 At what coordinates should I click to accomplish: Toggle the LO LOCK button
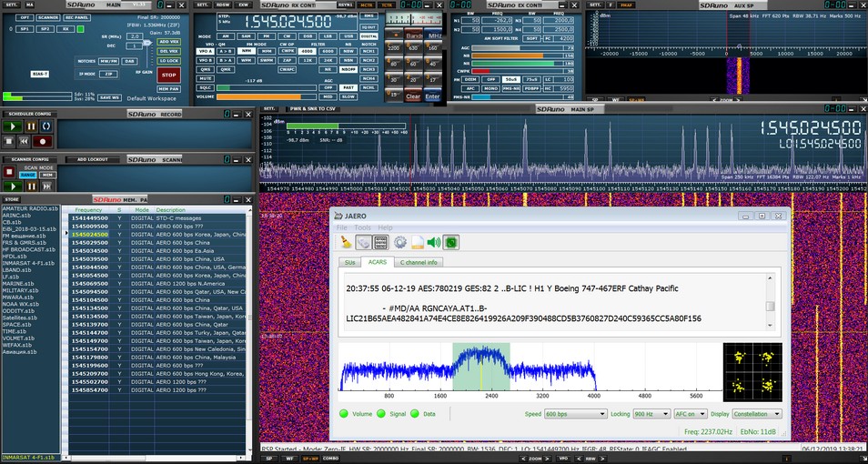168,60
